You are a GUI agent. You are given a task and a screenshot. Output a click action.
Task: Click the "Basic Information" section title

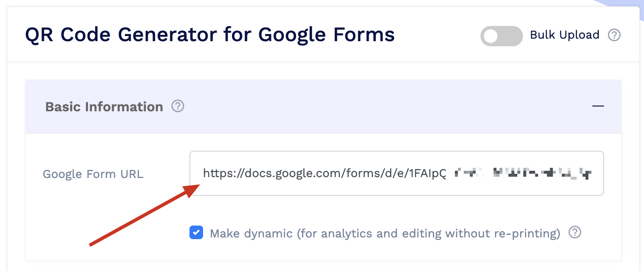(104, 107)
